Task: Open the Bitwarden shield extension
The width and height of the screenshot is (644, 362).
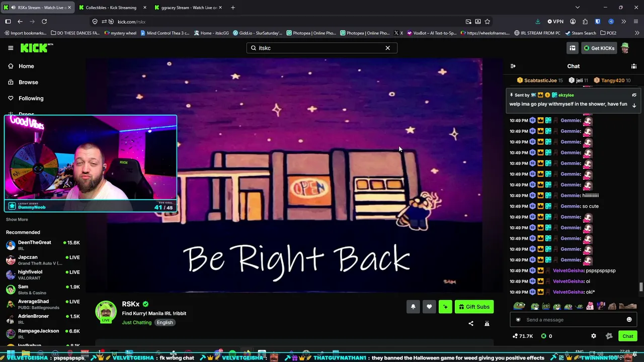Action: click(598, 22)
